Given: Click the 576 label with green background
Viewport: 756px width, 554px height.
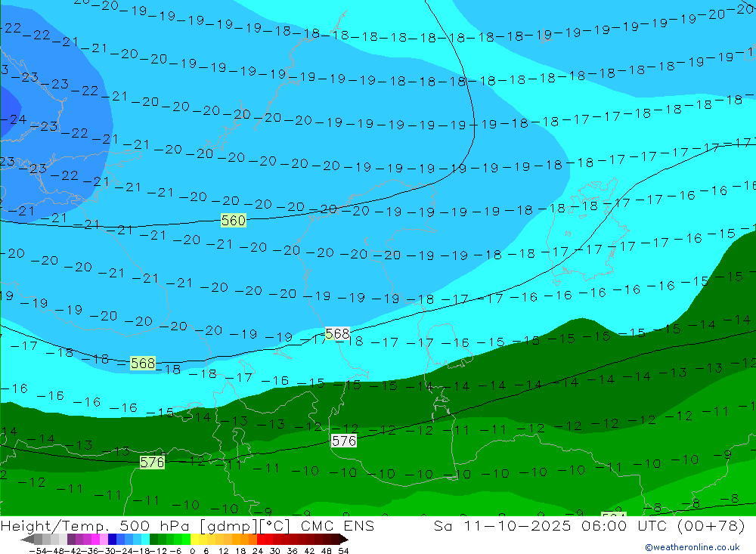Looking at the screenshot, I should pos(152,463).
